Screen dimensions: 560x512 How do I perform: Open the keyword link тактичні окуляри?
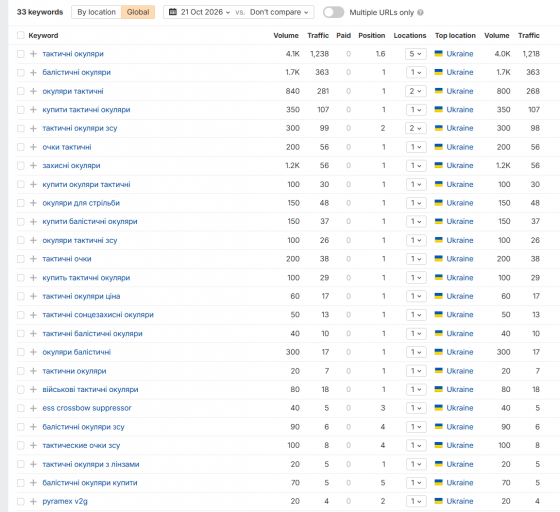point(73,54)
